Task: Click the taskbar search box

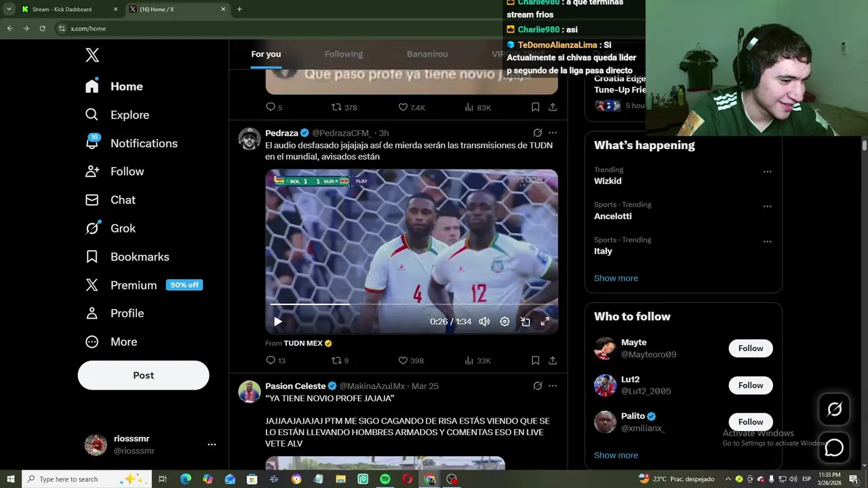Action: point(86,479)
